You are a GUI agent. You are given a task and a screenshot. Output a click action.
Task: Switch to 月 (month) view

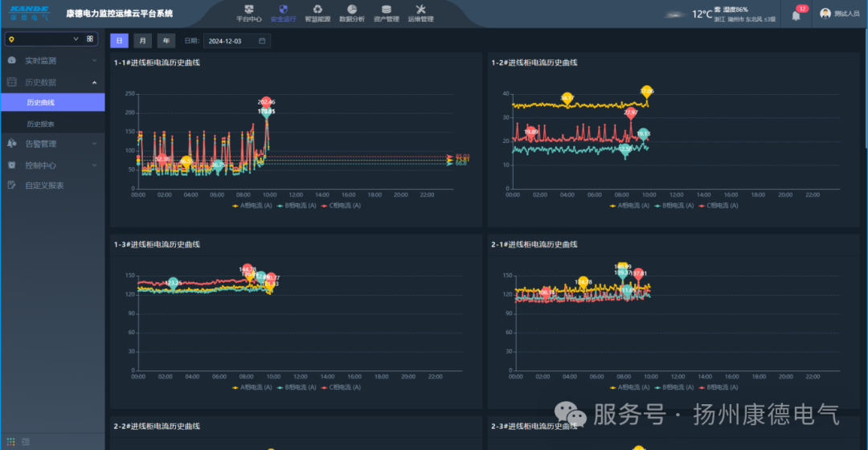(x=142, y=40)
